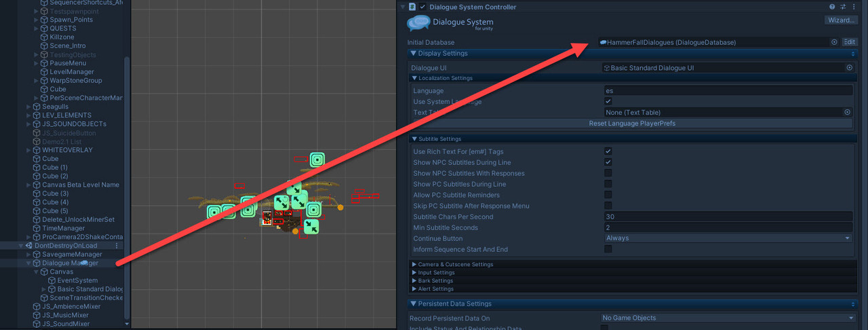This screenshot has width=868, height=330.
Task: Open the component help icon for Dialogue System Controller
Action: (832, 7)
